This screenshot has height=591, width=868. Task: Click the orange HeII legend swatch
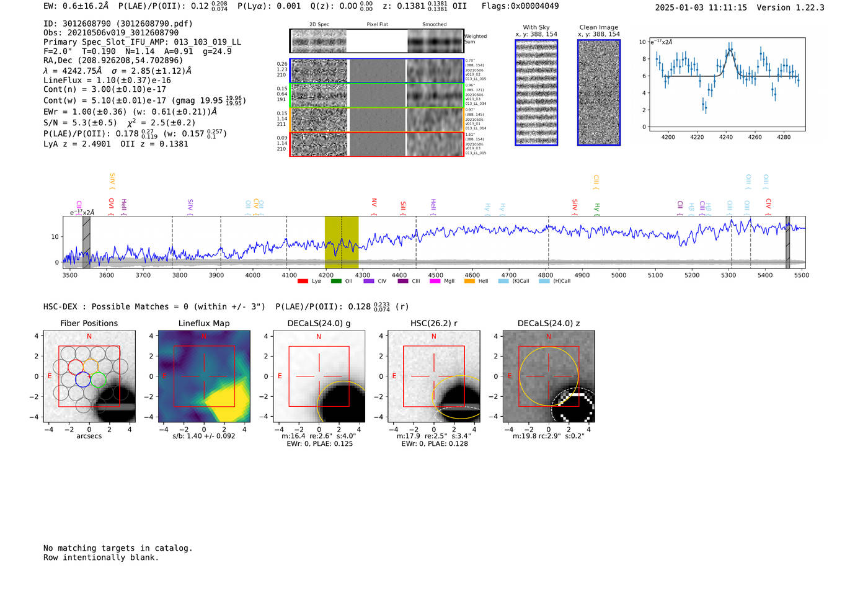(470, 281)
